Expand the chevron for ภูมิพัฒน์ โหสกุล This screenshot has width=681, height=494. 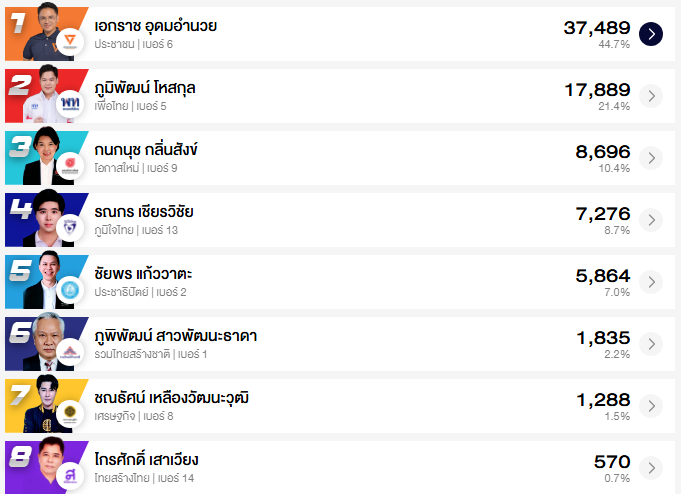[x=651, y=96]
